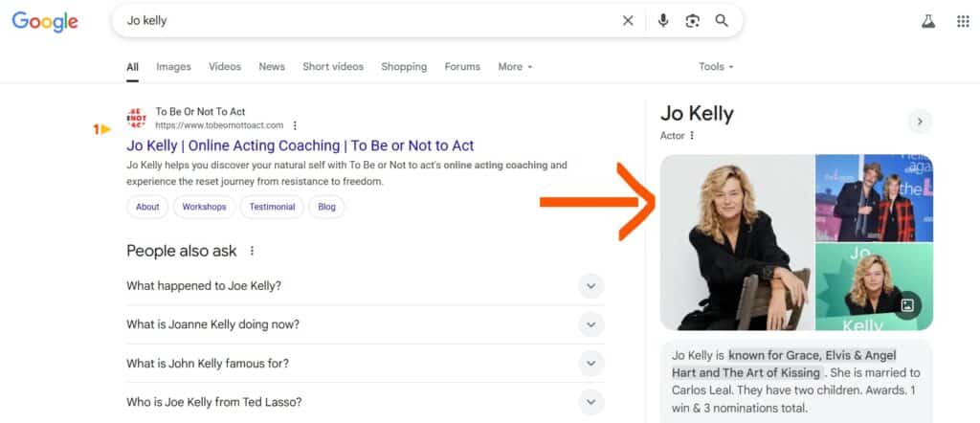Open the Short videos tab

[x=333, y=66]
